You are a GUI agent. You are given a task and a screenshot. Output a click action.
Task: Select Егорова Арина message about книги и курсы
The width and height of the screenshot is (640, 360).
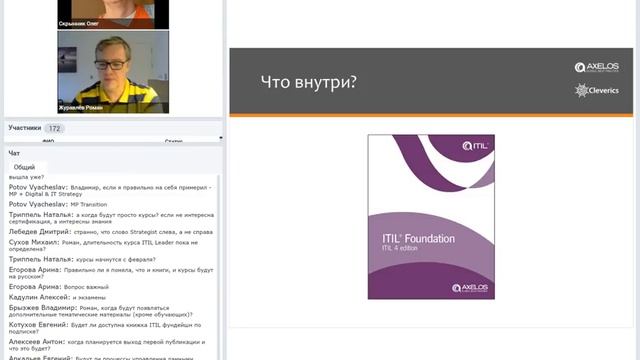pos(111,273)
